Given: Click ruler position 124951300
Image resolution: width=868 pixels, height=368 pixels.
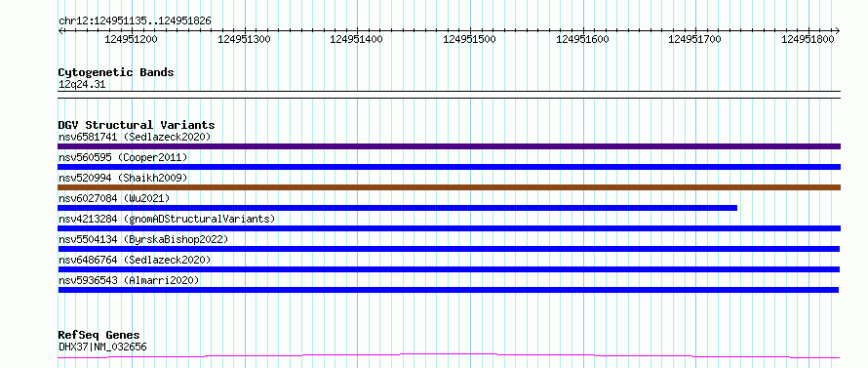Looking at the screenshot, I should point(244,39).
